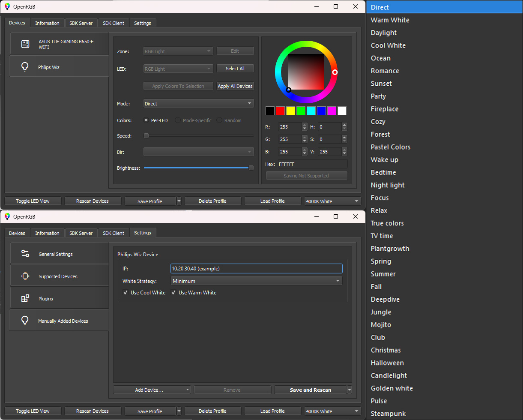Click the OpenRGB logo in upper title bar
This screenshot has height=420, width=523.
(7, 6)
